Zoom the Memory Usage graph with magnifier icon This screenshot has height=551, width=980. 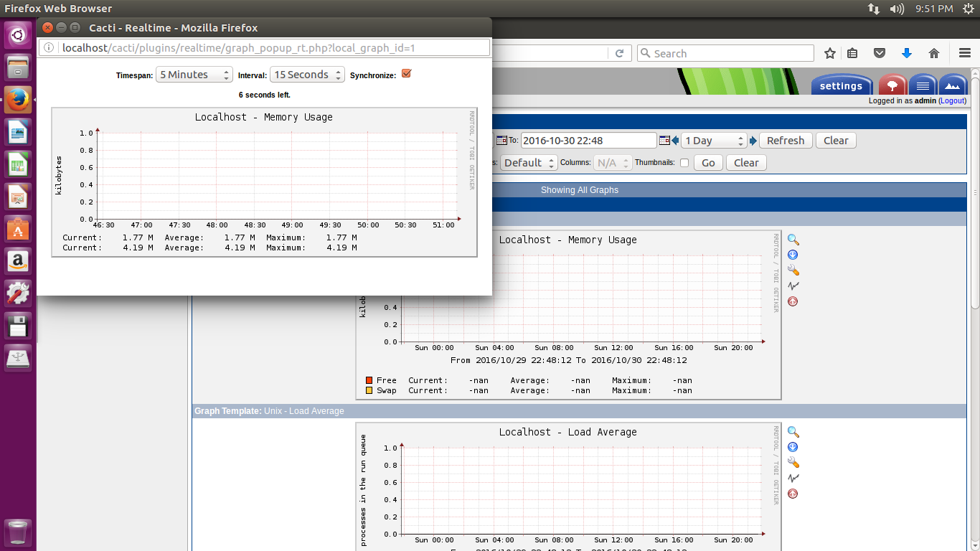793,240
